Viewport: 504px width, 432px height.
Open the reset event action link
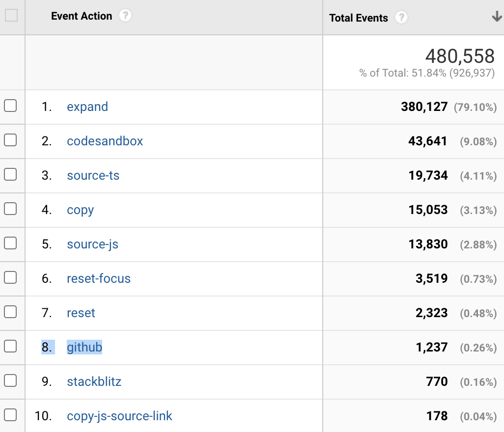coord(81,313)
